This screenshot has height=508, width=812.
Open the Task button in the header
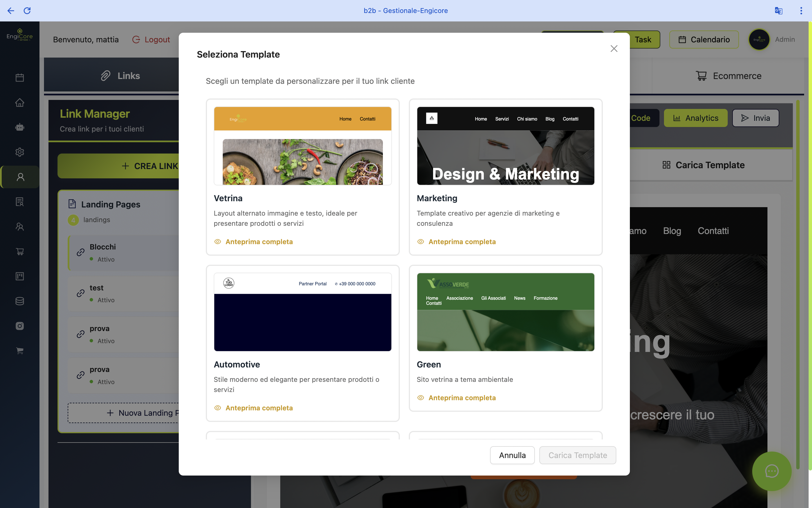[644, 40]
